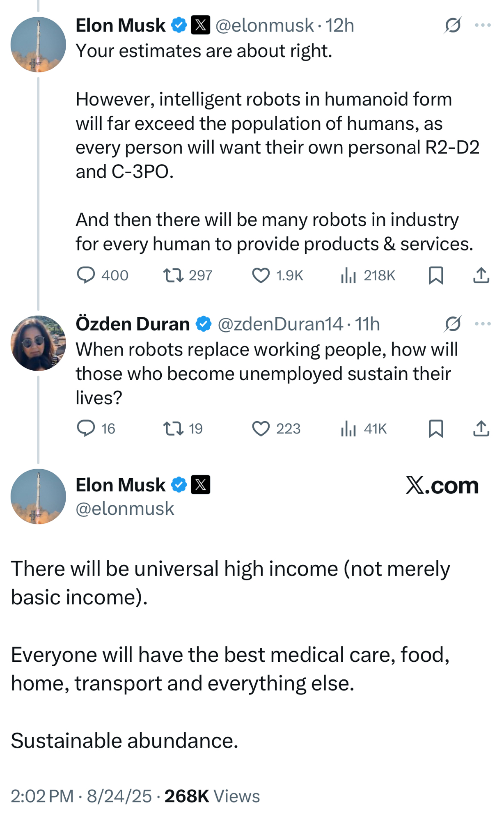Reply to Özden Duran's question
The width and height of the screenshot is (504, 821).
click(86, 429)
